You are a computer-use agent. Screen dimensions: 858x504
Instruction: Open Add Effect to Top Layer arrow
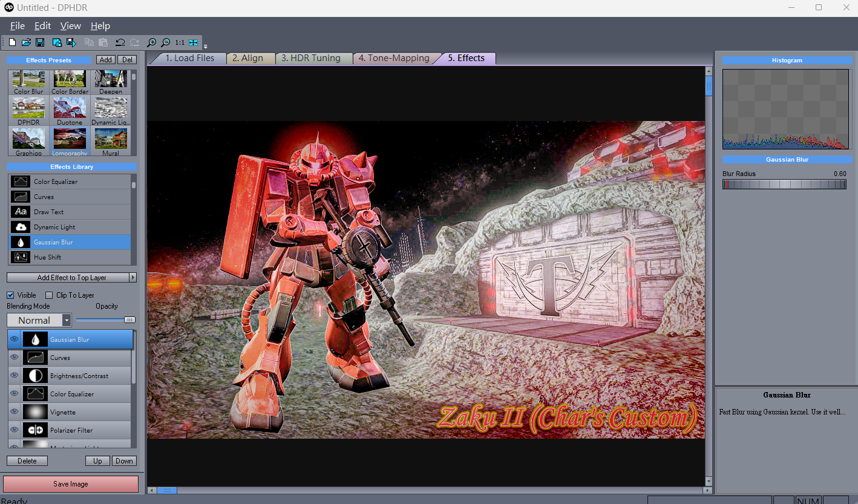[133, 278]
